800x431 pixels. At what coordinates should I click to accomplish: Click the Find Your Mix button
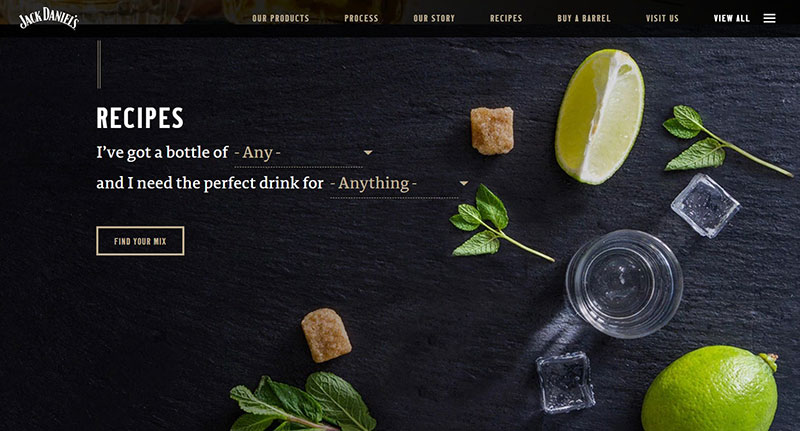(x=140, y=241)
